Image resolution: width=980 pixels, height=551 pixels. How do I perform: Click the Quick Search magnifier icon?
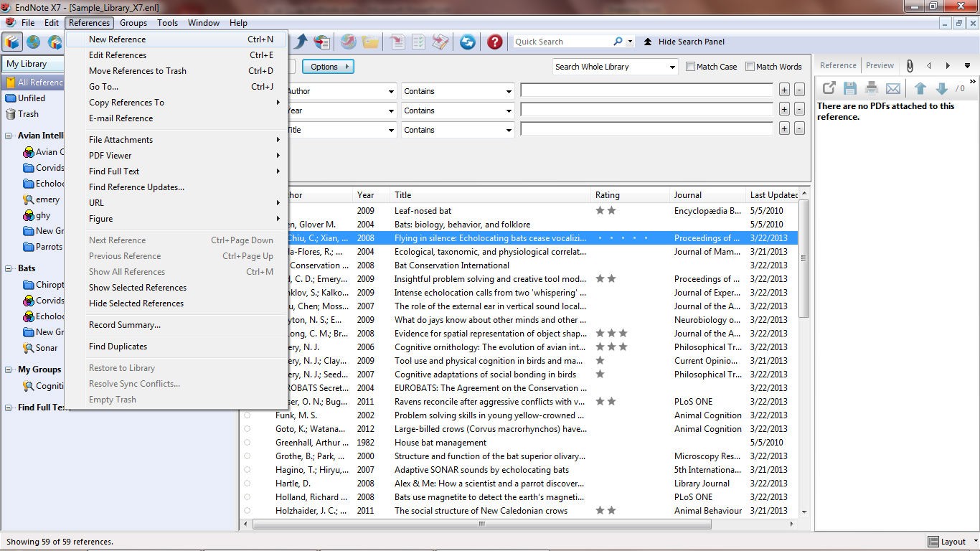coord(618,42)
